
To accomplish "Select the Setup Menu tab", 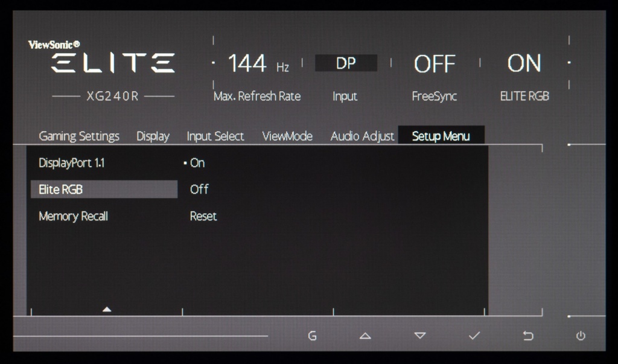I will (441, 136).
